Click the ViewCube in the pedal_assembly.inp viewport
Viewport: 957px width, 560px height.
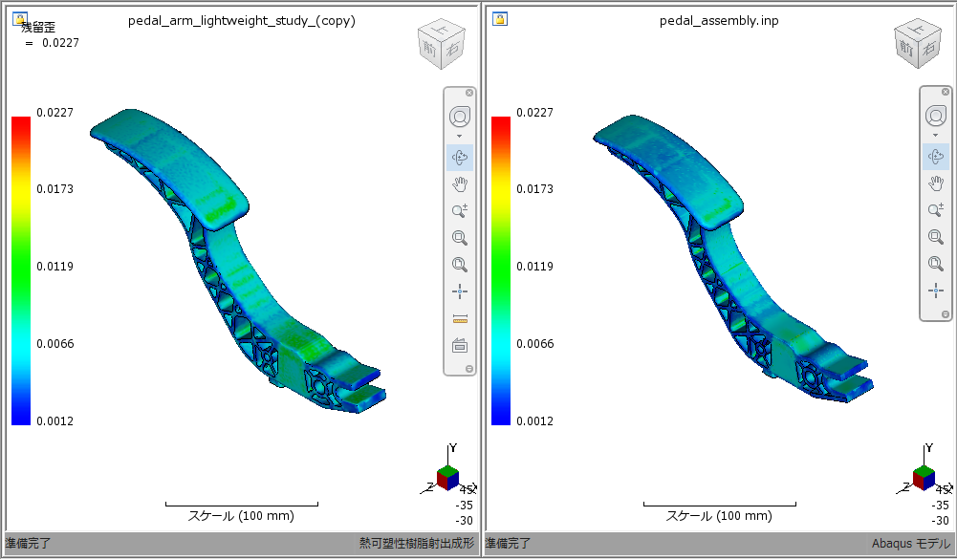[x=917, y=43]
